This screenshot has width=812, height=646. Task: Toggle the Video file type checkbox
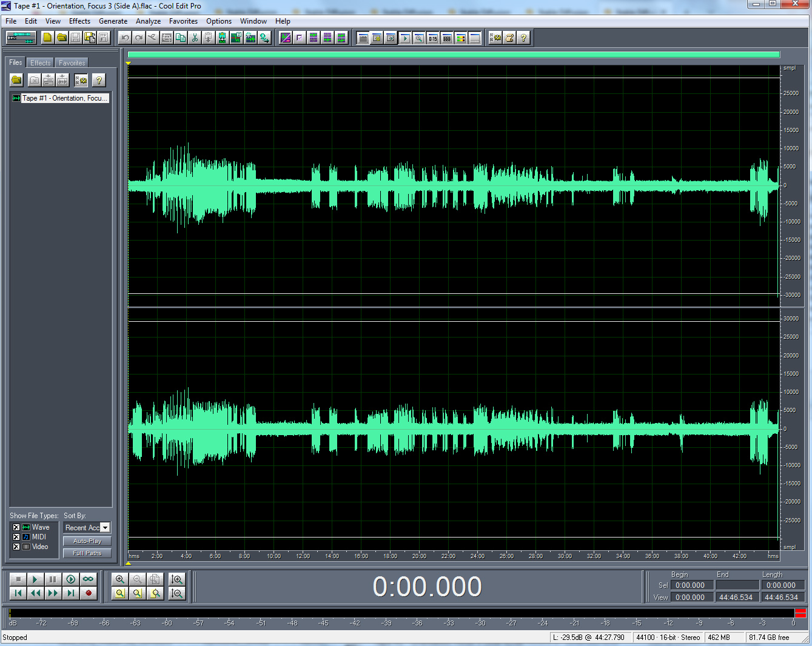pyautogui.click(x=16, y=547)
